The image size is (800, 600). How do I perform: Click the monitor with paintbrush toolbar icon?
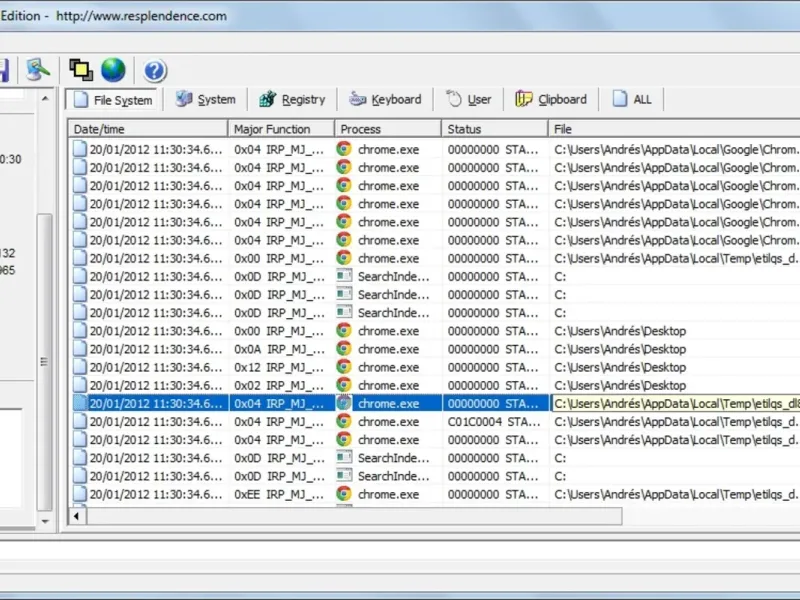[38, 70]
